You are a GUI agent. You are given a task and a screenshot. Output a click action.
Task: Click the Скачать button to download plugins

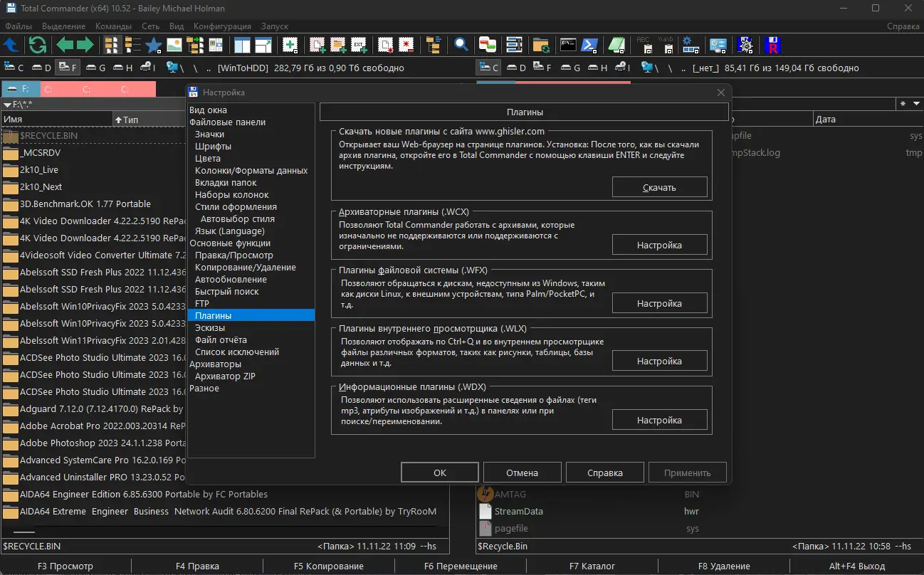click(659, 187)
